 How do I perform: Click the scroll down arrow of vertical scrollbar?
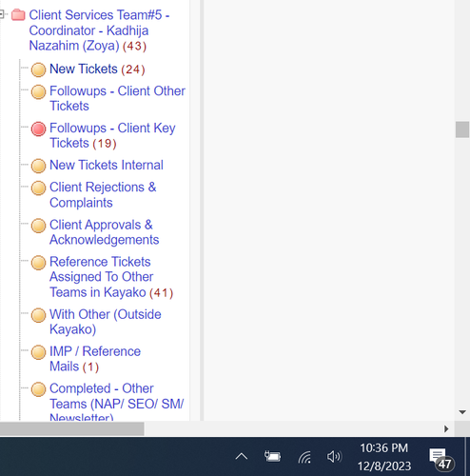(x=462, y=412)
